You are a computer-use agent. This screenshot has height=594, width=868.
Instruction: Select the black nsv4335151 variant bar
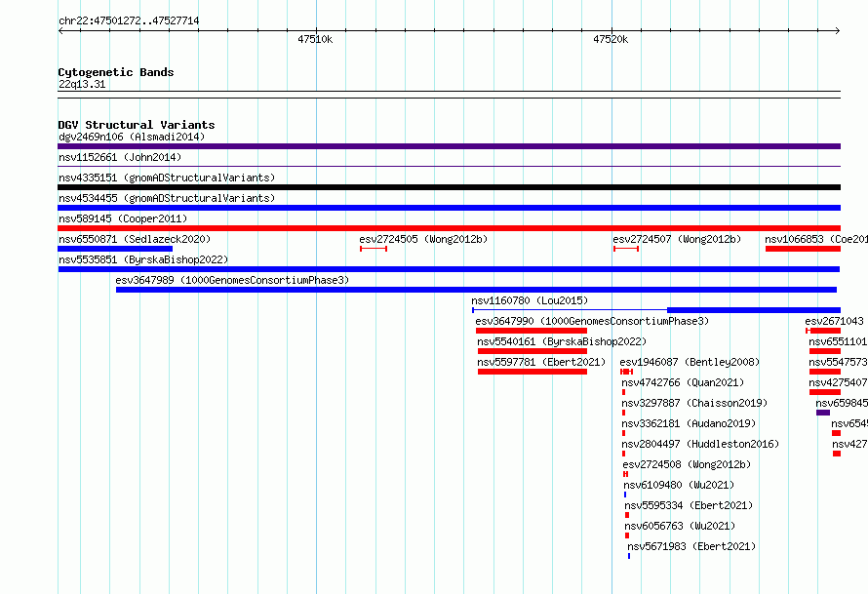tap(449, 187)
